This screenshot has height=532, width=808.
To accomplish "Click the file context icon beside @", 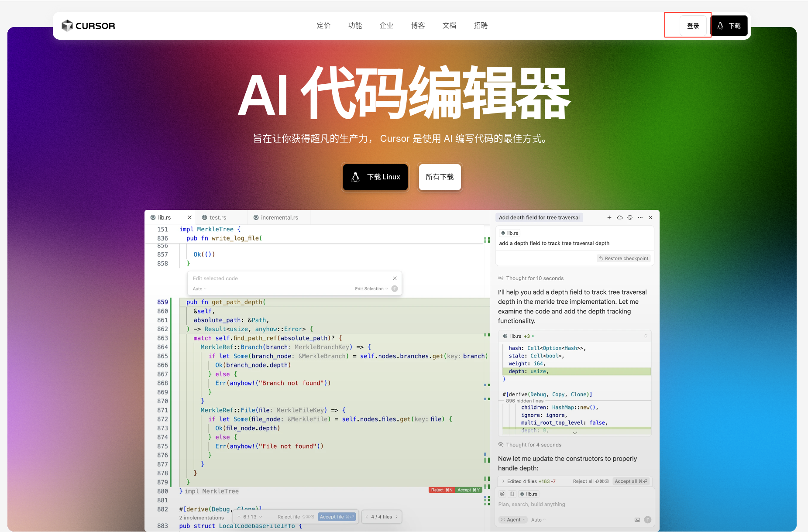I will [512, 494].
